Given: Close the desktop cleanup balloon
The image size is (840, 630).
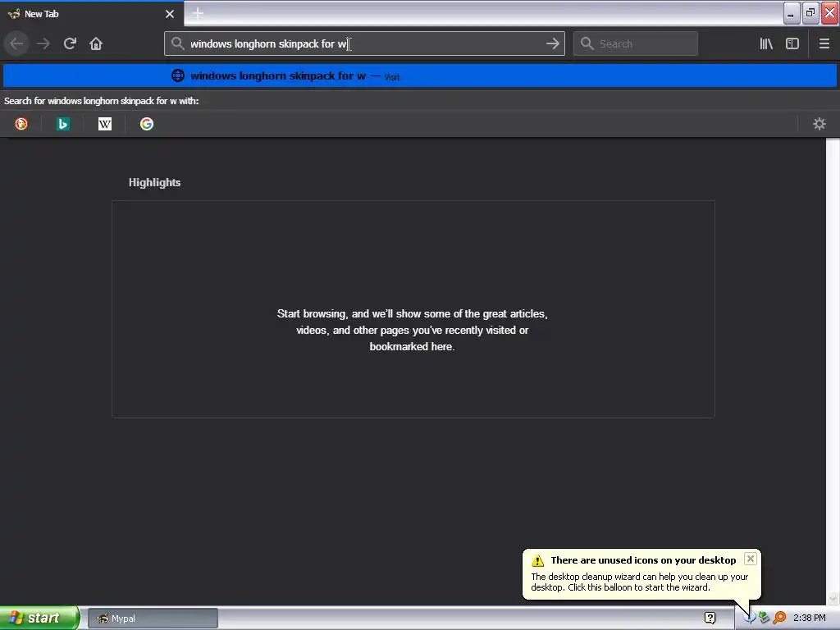Looking at the screenshot, I should (x=750, y=559).
